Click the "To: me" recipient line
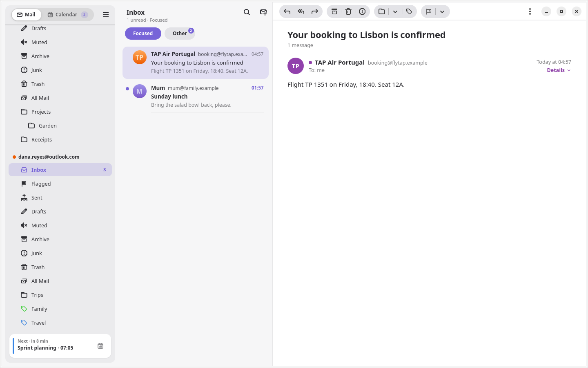The width and height of the screenshot is (588, 368). point(316,70)
